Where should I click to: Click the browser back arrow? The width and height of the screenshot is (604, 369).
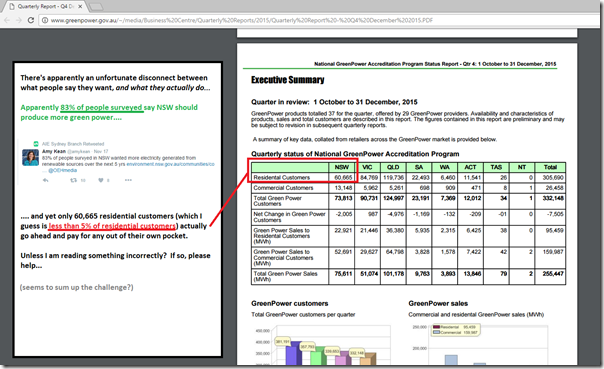(7, 20)
